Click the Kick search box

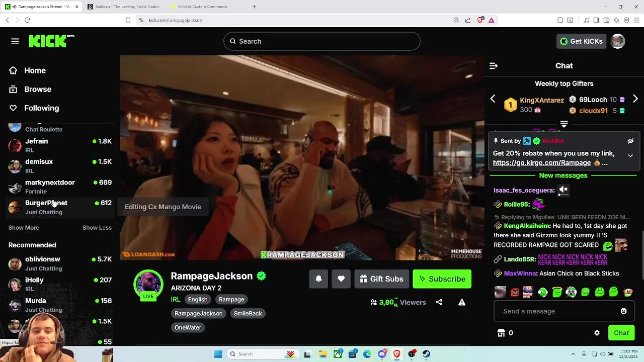click(x=322, y=41)
